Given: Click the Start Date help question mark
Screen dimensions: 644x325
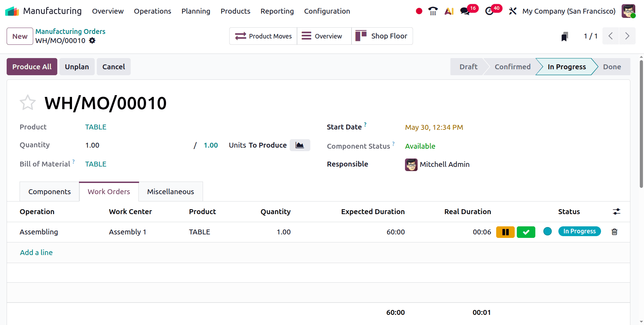Looking at the screenshot, I should pos(365,124).
